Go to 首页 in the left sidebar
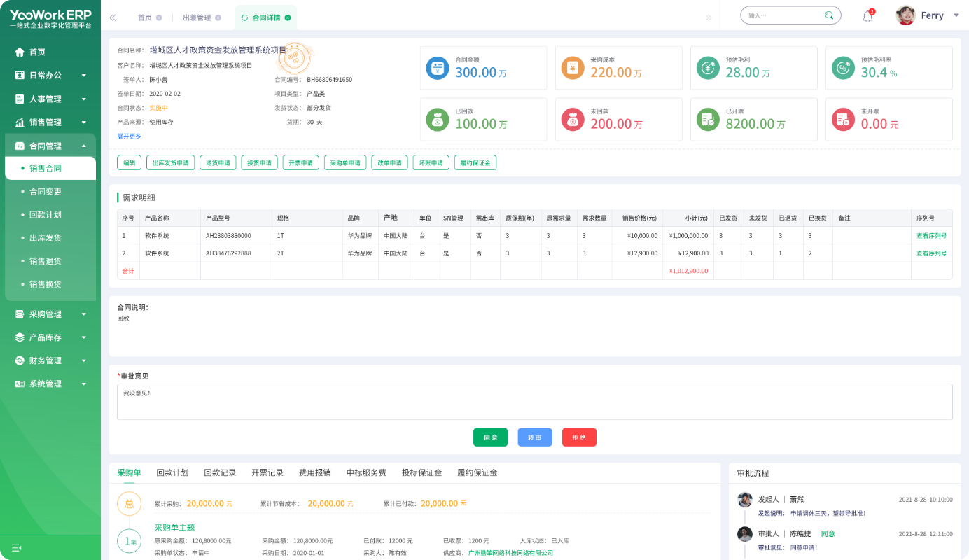969x560 pixels. pyautogui.click(x=37, y=52)
